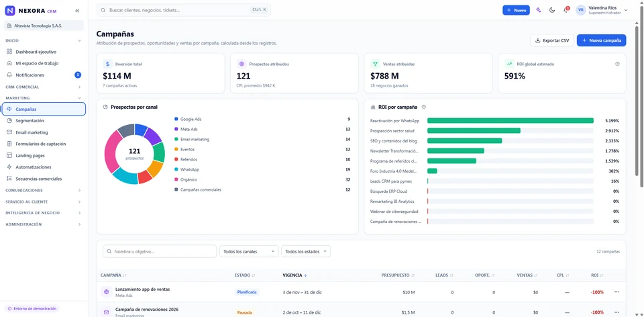Expand the COMUNICACIONES section
Image resolution: width=644 pixels, height=317 pixels.
point(79,190)
